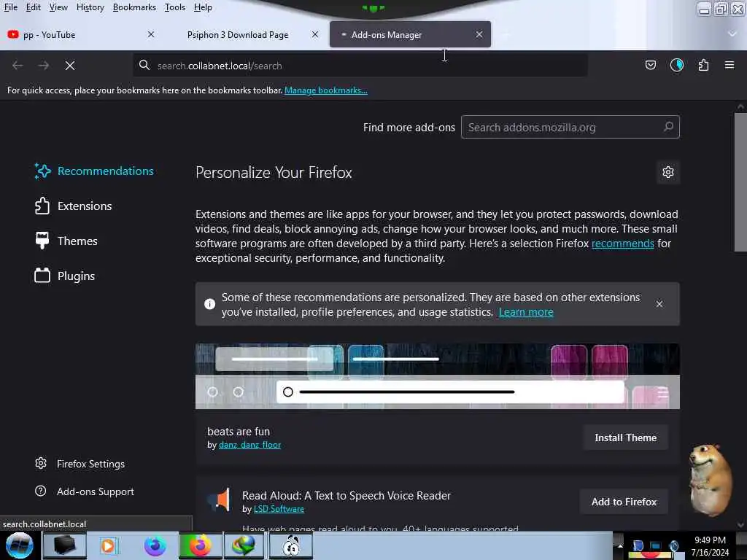Open the list all tabs dropdown
The width and height of the screenshot is (747, 560).
[732, 34]
